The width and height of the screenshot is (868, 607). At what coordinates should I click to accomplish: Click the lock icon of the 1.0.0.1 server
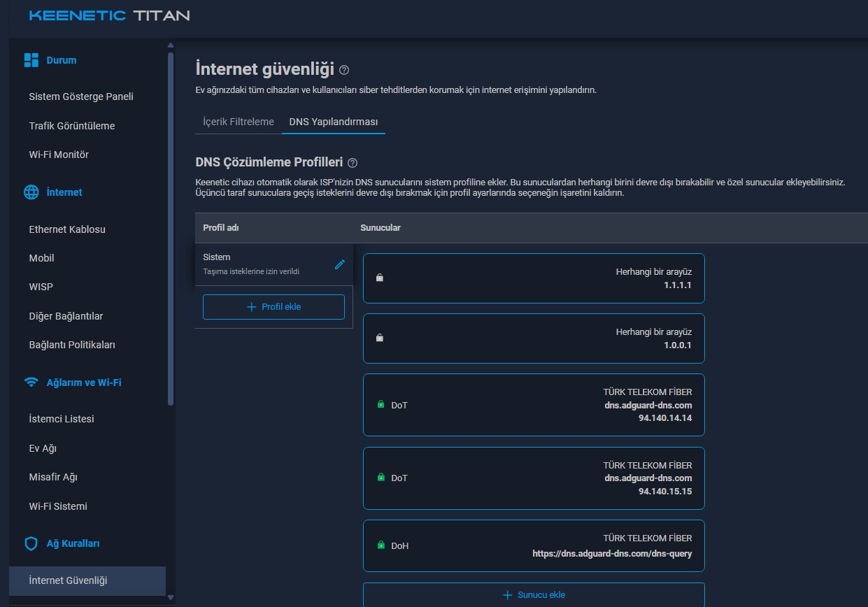click(x=380, y=338)
